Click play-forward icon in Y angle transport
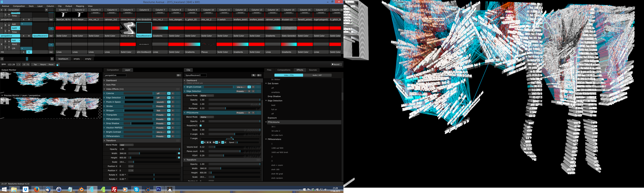The width and height of the screenshot is (644, 193). pos(205,142)
